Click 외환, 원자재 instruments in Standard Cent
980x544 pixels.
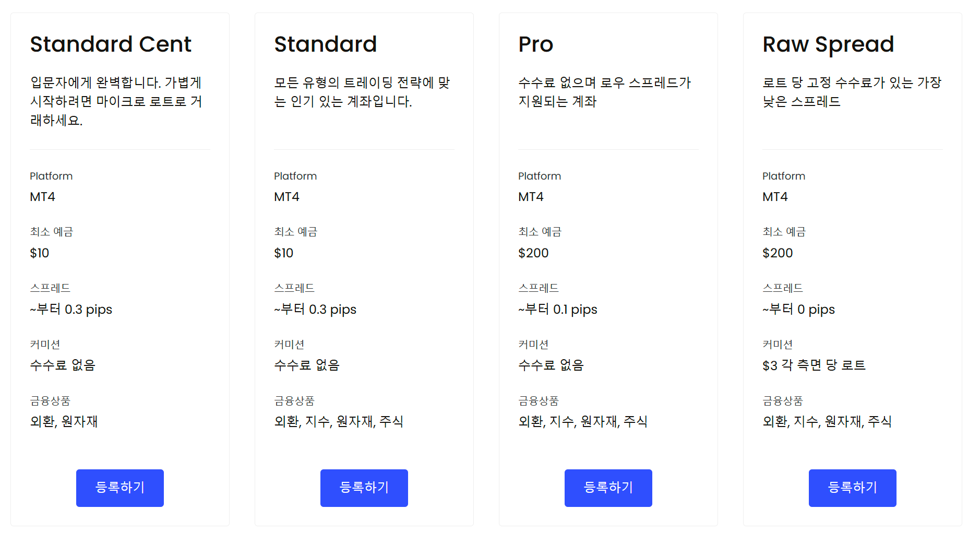pyautogui.click(x=64, y=421)
